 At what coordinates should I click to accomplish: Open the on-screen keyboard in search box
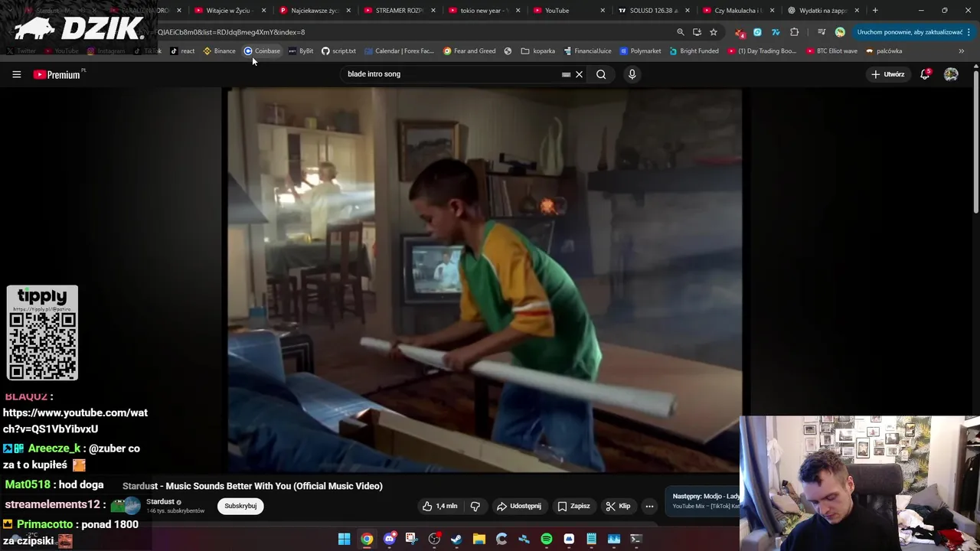click(x=566, y=74)
